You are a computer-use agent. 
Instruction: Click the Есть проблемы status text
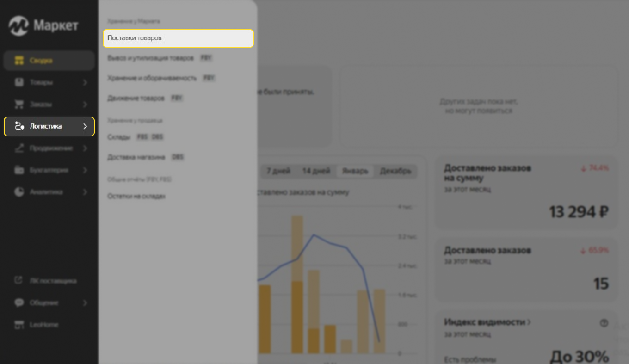(x=470, y=359)
